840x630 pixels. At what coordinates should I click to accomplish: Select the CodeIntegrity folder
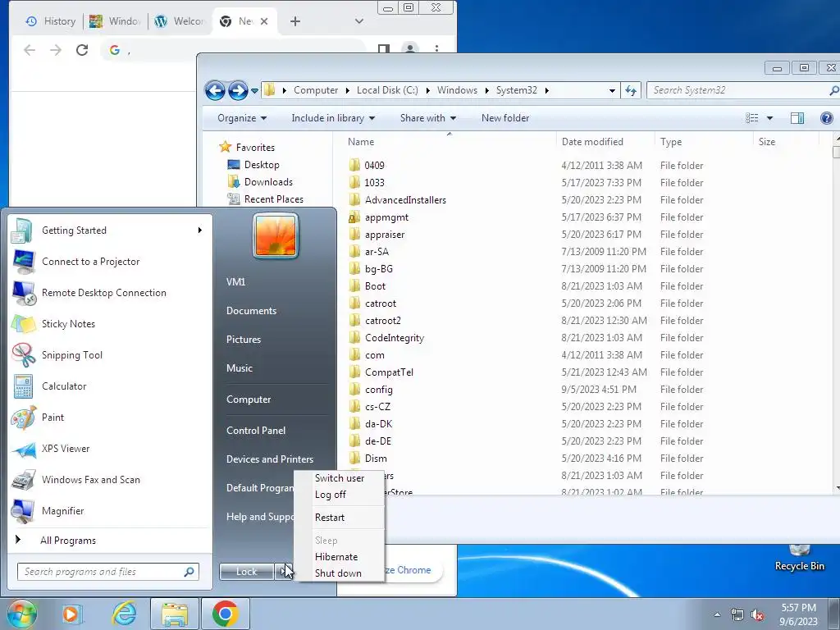395,338
